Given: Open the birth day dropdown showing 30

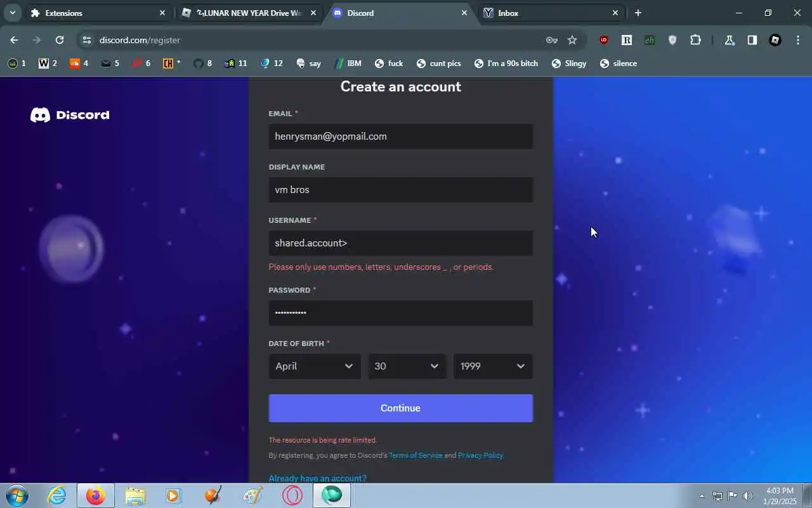Looking at the screenshot, I should coord(407,366).
